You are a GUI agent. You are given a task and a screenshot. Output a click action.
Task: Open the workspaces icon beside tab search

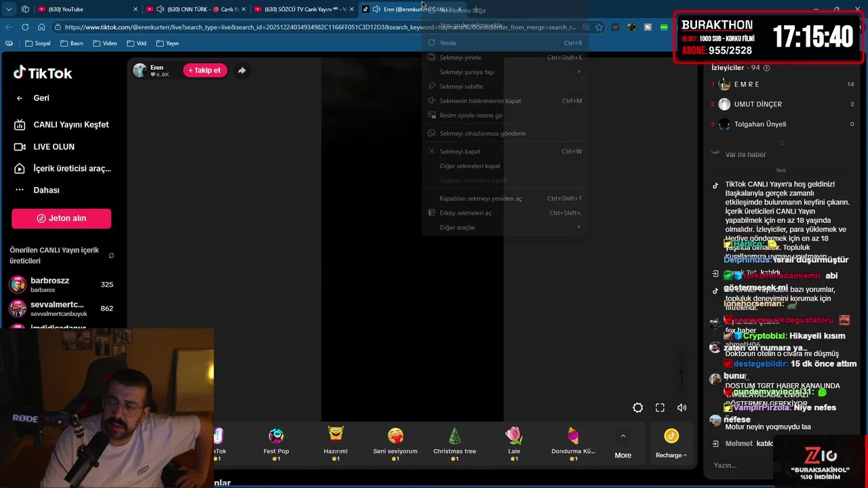pyautogui.click(x=25, y=9)
